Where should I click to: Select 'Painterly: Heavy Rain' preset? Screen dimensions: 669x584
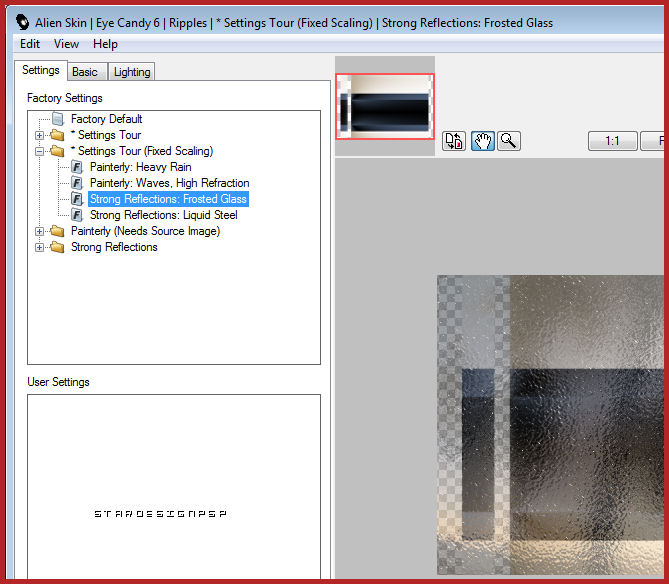tap(140, 167)
